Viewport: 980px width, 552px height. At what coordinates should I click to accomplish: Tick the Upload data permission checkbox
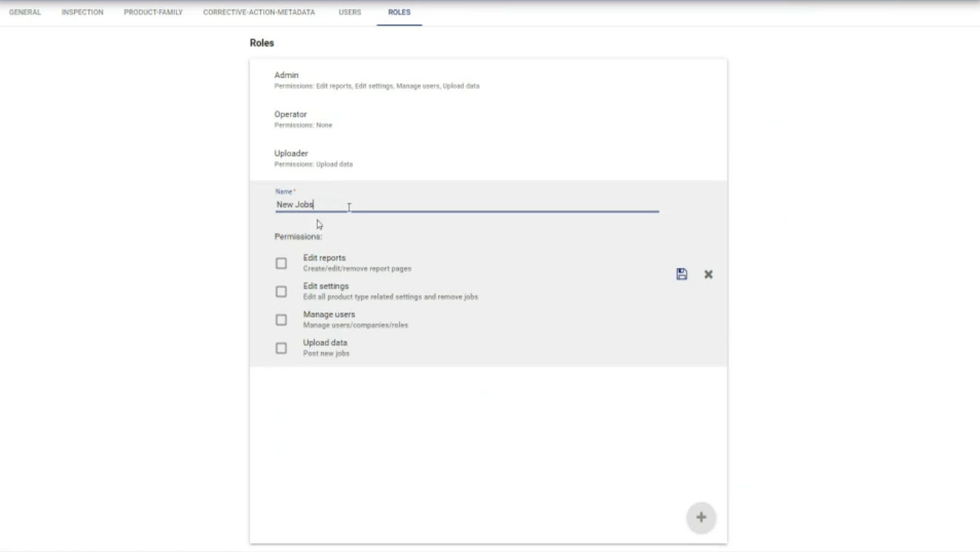pos(281,348)
